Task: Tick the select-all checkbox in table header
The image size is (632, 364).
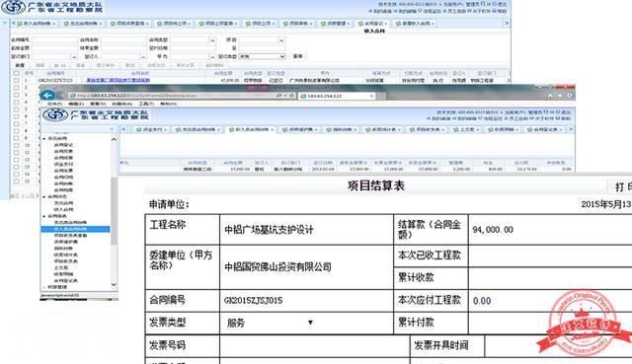Action: (x=17, y=73)
